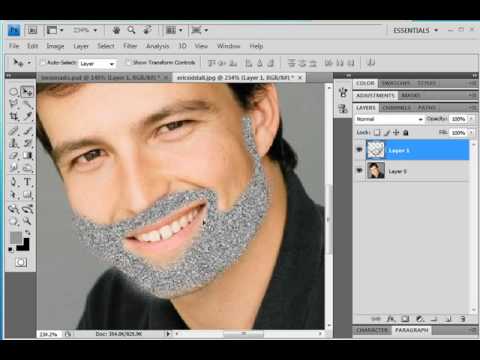This screenshot has height=360, width=480.
Task: Switch to the Character tab
Action: click(372, 330)
